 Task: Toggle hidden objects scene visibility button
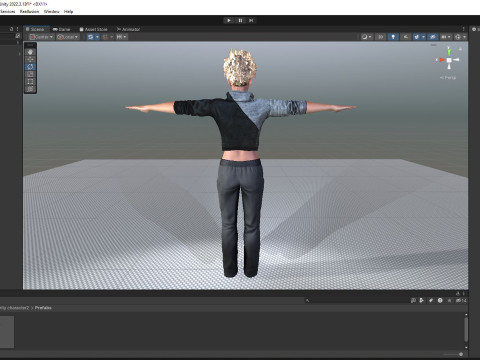click(433, 37)
